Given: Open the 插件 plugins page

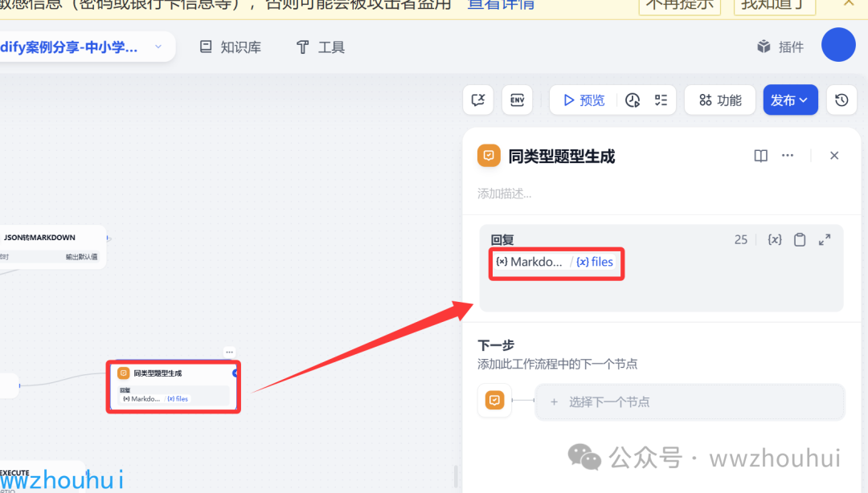Looking at the screenshot, I should coord(780,47).
